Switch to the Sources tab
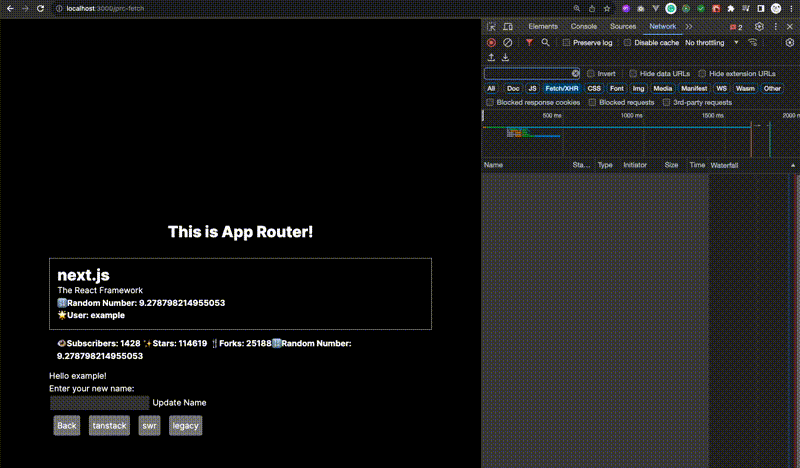 (623, 27)
